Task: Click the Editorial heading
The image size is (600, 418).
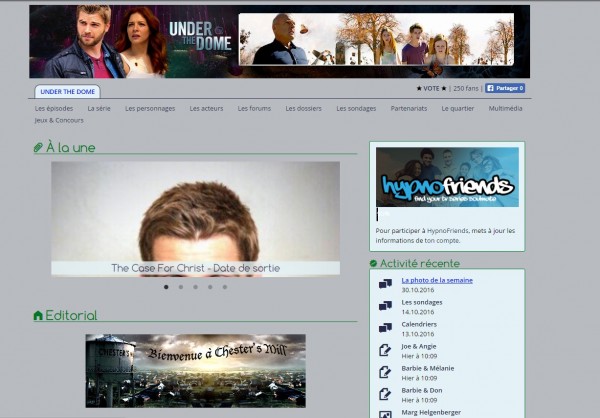Action: click(x=71, y=315)
